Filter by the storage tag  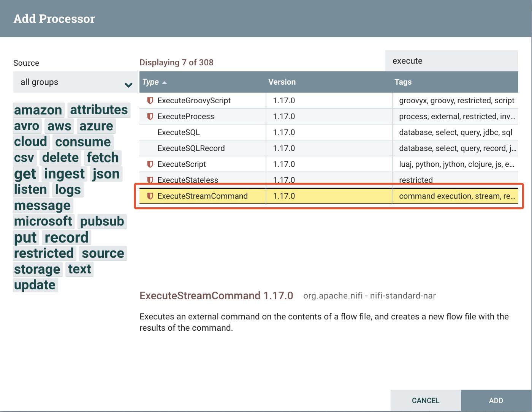pos(37,269)
